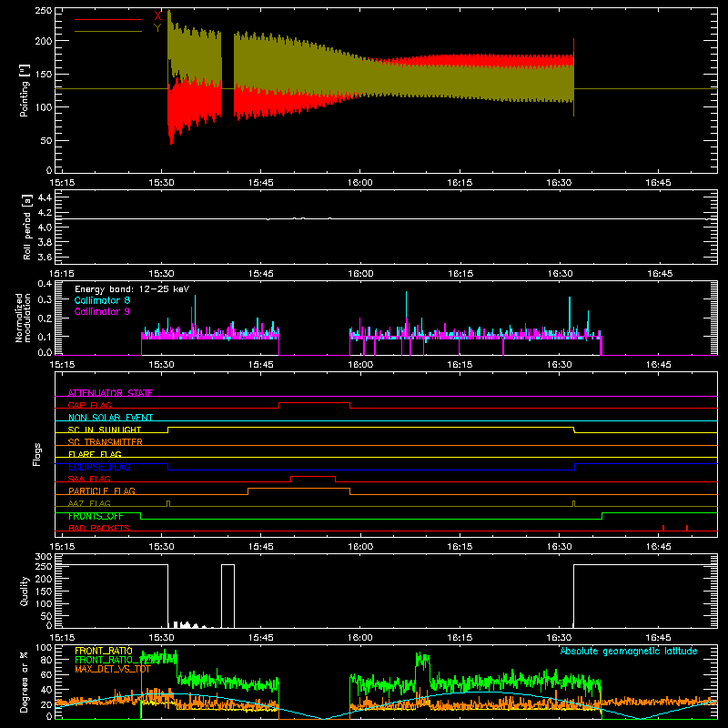
Task: Click the 'Energy band: 12-25 keV' annotation
Action: tap(132, 289)
